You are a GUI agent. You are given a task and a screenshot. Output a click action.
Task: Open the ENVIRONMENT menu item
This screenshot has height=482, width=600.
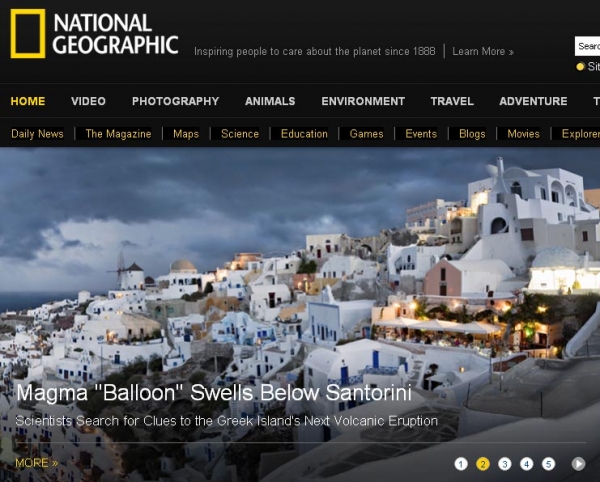click(x=363, y=101)
